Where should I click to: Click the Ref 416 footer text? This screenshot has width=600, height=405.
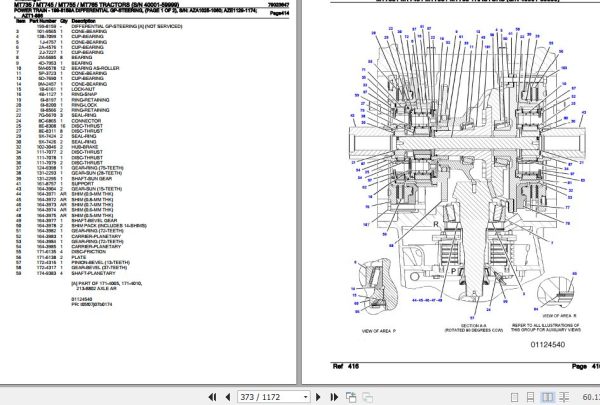[346, 366]
